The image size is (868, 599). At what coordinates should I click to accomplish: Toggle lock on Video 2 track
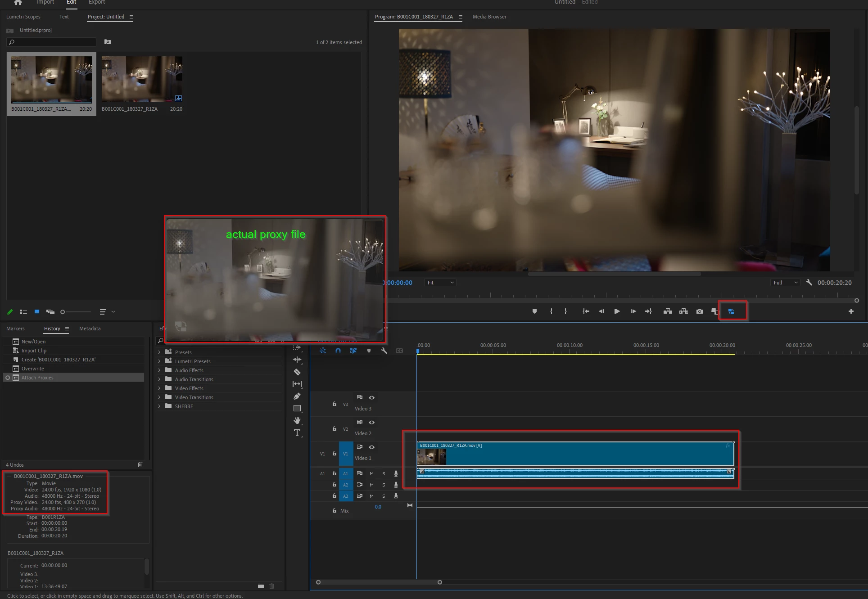click(334, 429)
